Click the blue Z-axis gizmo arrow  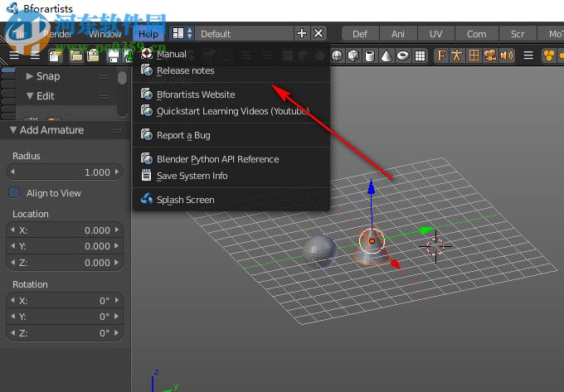[x=372, y=187]
